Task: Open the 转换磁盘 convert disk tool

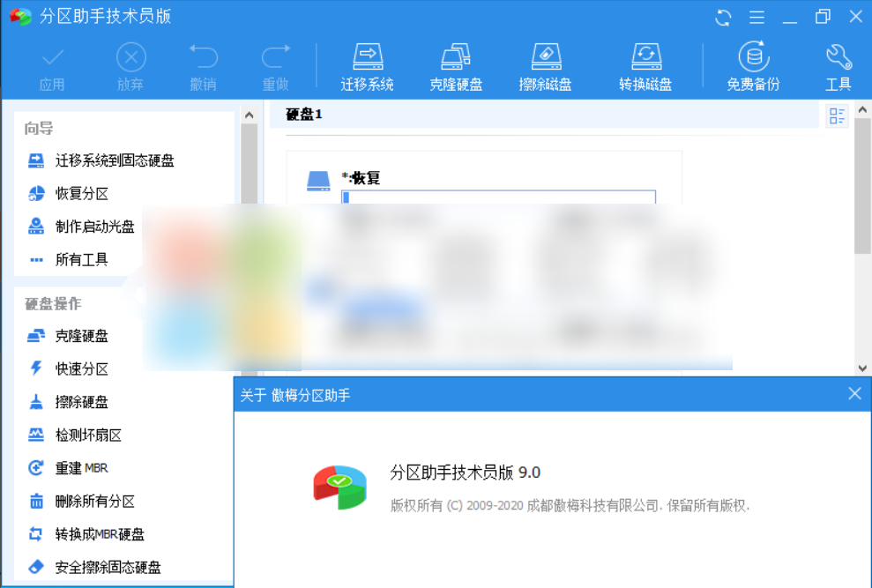Action: point(645,67)
